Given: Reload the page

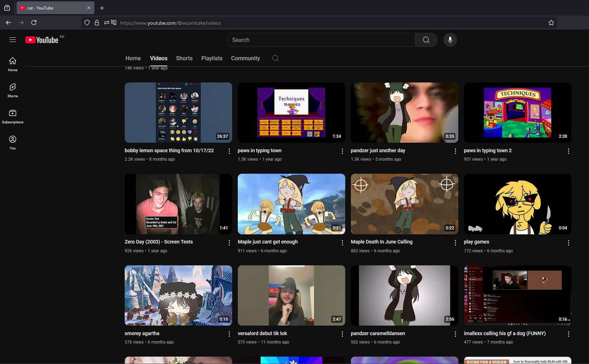Looking at the screenshot, I should coord(34,23).
